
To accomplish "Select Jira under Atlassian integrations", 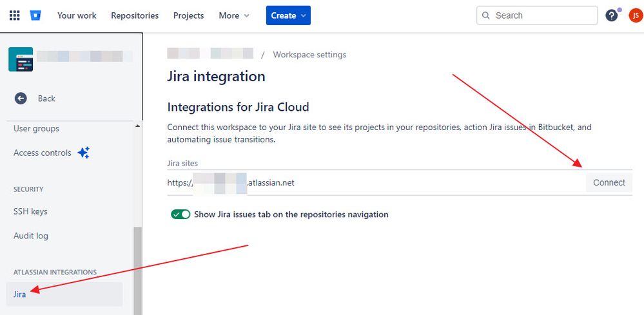I will point(66,294).
